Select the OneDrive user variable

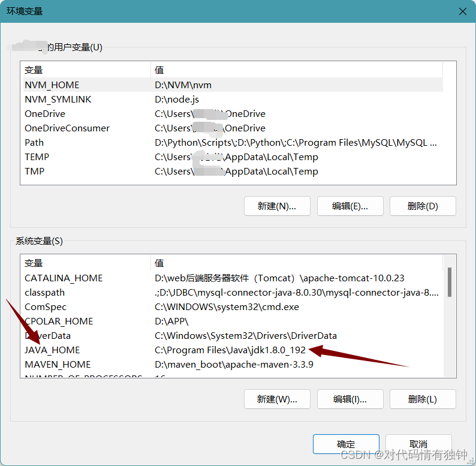[233, 113]
